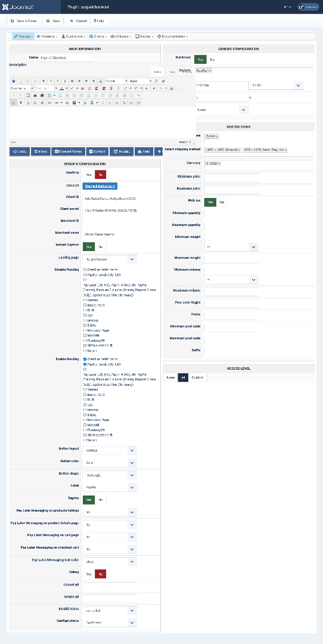Viewport: 323px width, 644px height.
Task: Select Custom under Access Level
Action: coord(198,377)
